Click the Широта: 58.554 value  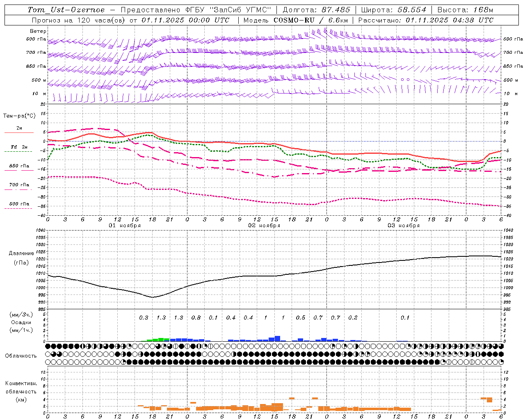point(394,10)
